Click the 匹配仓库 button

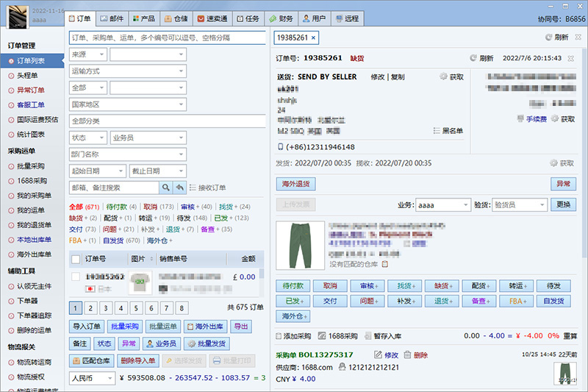coord(92,361)
